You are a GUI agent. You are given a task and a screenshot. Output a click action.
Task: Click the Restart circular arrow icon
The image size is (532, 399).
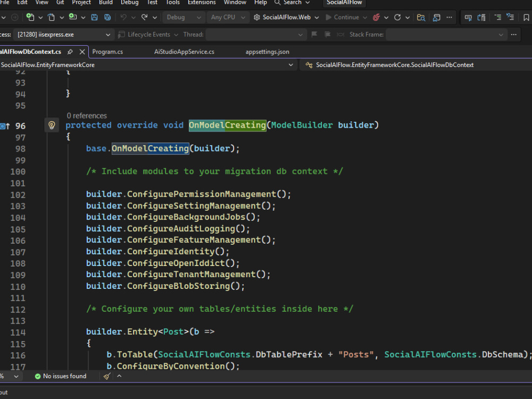point(397,18)
